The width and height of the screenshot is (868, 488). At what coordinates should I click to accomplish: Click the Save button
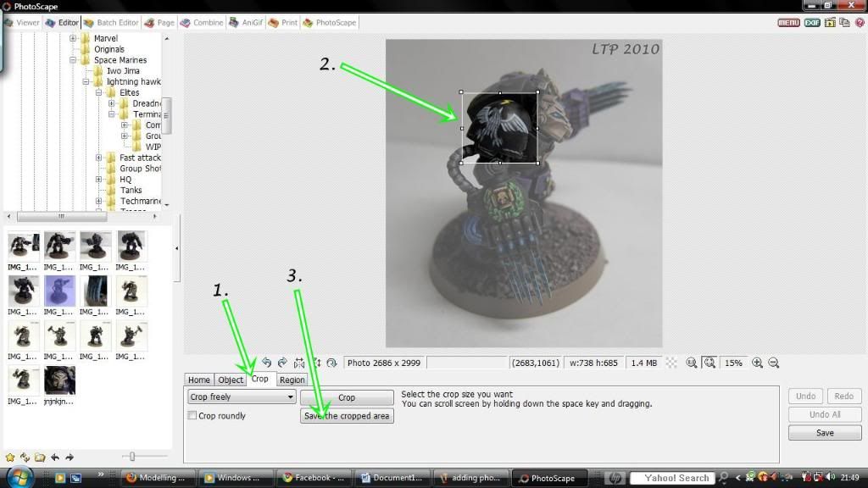(825, 433)
